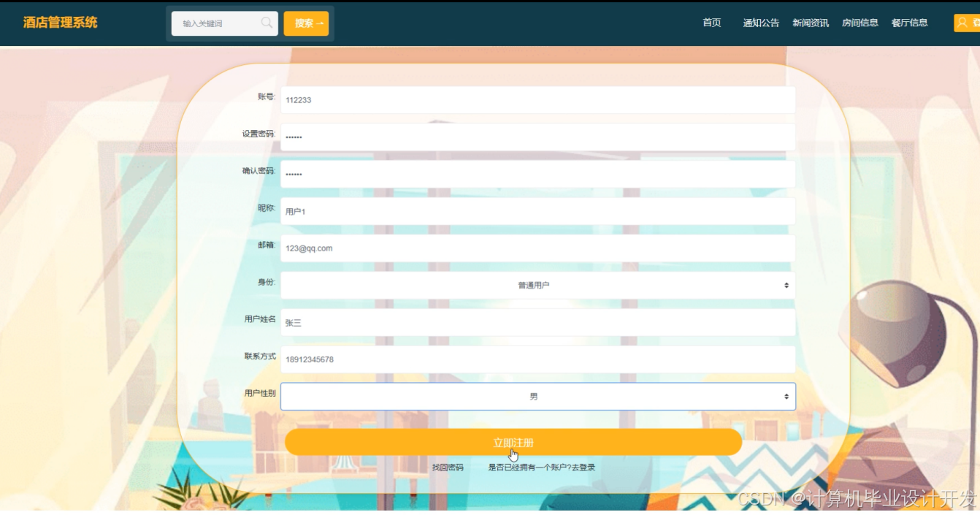980x515 pixels.
Task: Click the 立即注册 button
Action: (x=513, y=443)
